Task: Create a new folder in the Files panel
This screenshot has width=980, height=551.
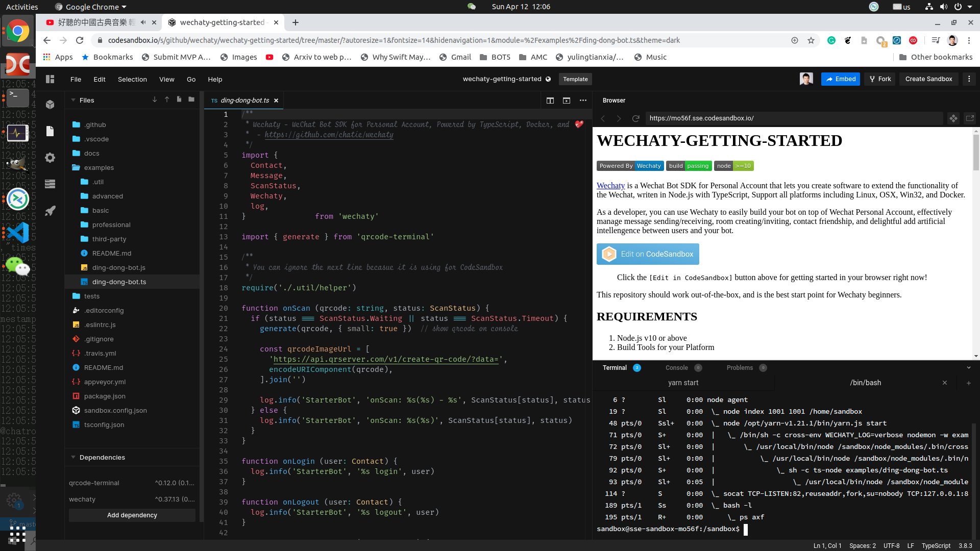Action: click(191, 99)
